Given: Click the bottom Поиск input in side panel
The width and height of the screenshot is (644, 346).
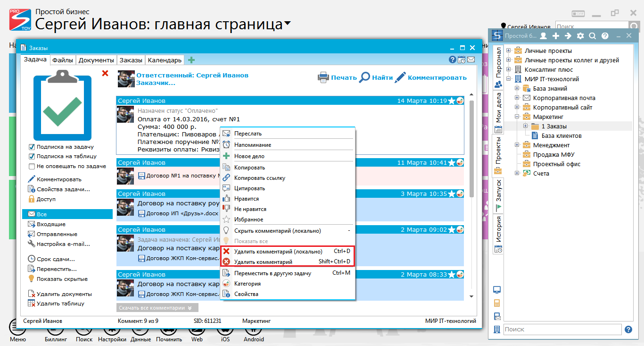Looking at the screenshot, I should pos(562,329).
